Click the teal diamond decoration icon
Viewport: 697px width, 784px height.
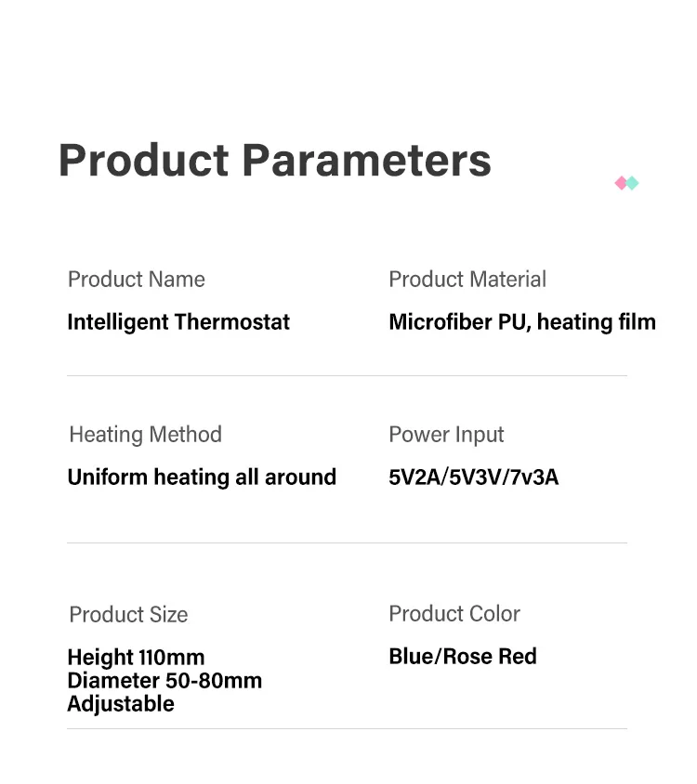tap(633, 183)
